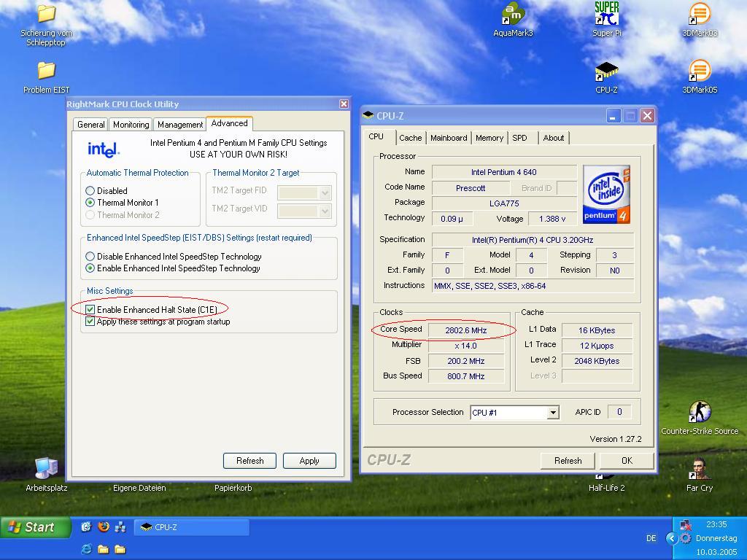Viewport: 747px width, 560px height.
Task: Switch to Management tab in RightMark
Action: pyautogui.click(x=180, y=124)
